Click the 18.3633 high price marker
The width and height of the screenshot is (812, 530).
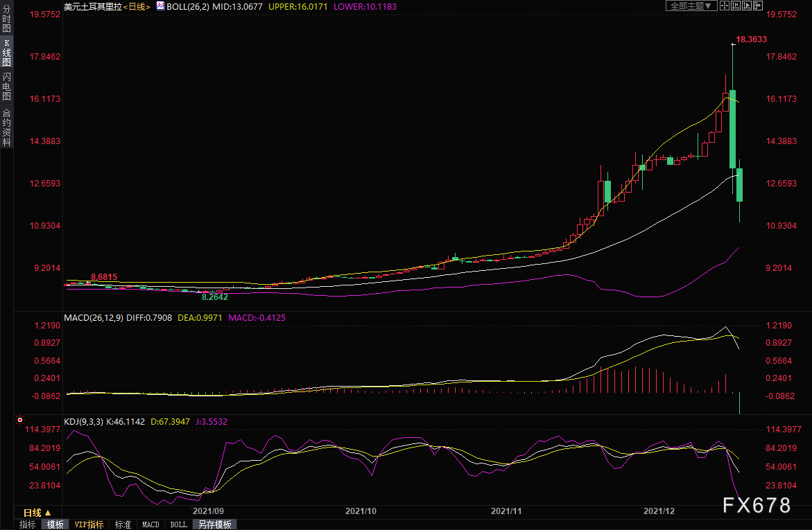[x=752, y=39]
